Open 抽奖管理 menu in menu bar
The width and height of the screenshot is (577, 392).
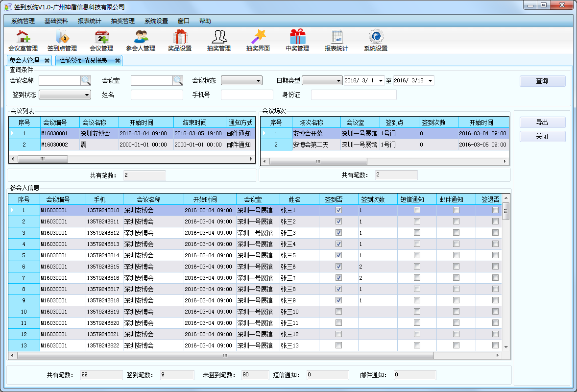point(122,21)
